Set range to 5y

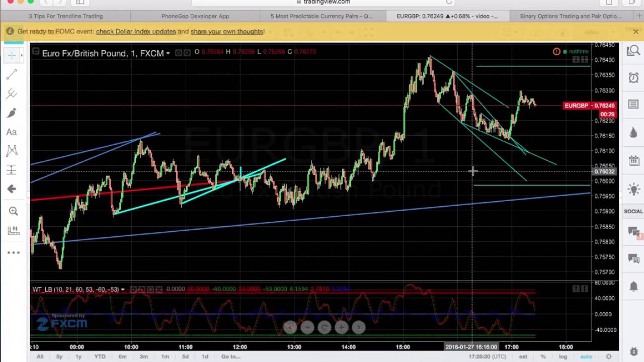tap(59, 356)
